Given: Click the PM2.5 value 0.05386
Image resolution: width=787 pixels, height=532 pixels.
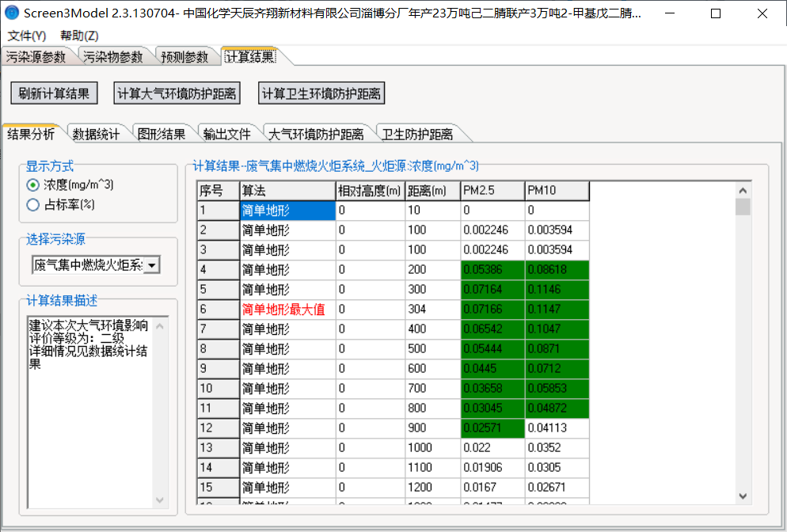Looking at the screenshot, I should click(x=493, y=269).
